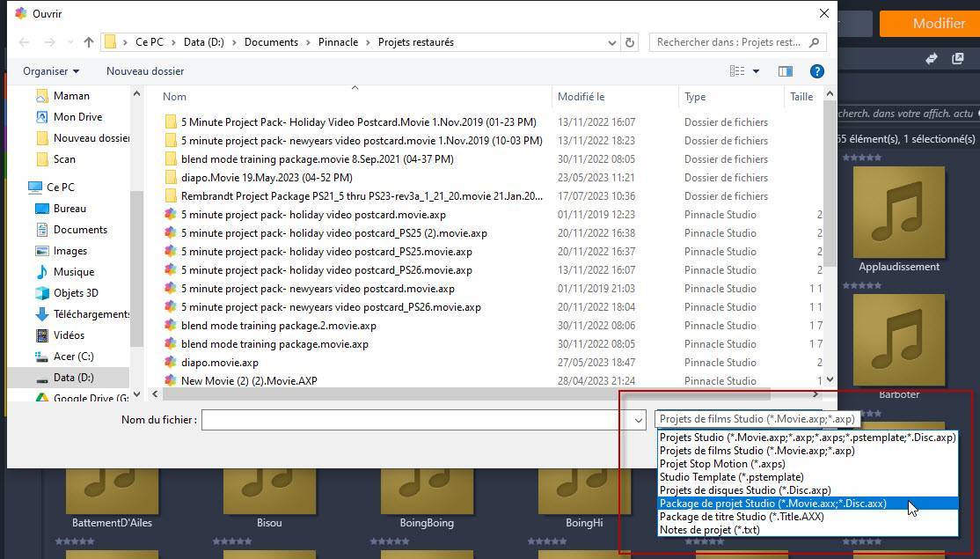Screen dimensions: 980x559
Task: Open Musique in the navigation pane
Action: (x=74, y=272)
